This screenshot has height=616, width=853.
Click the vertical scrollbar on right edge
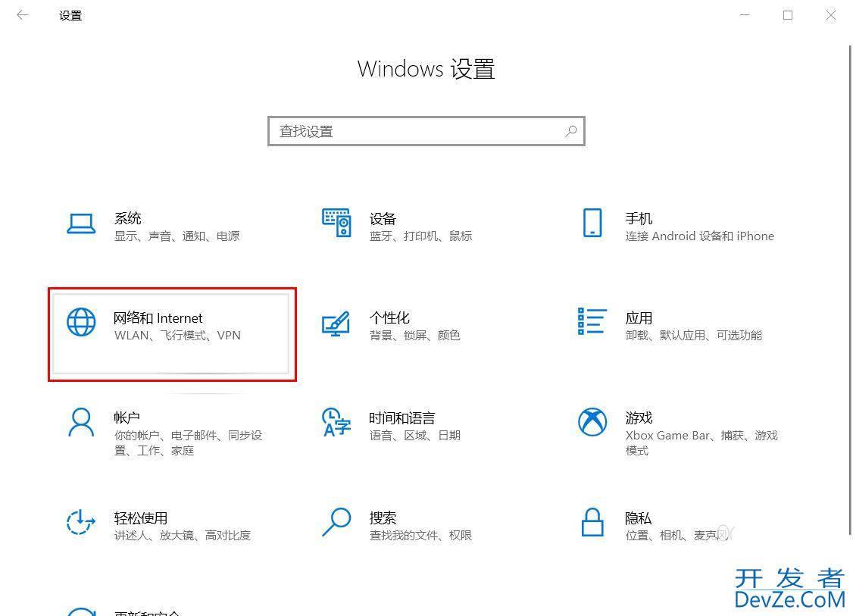click(850, 289)
